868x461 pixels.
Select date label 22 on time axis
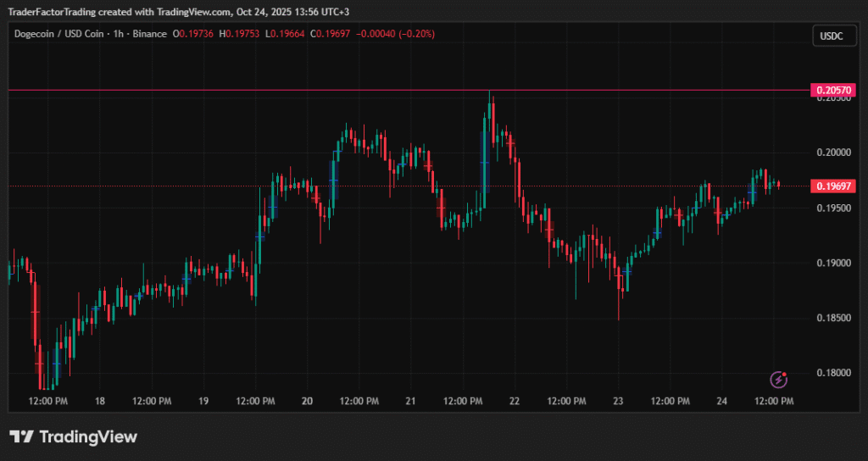click(x=515, y=401)
